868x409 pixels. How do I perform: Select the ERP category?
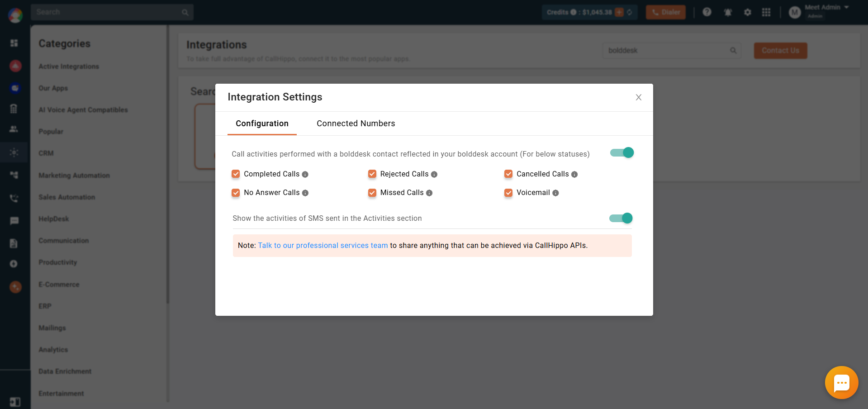coord(45,306)
